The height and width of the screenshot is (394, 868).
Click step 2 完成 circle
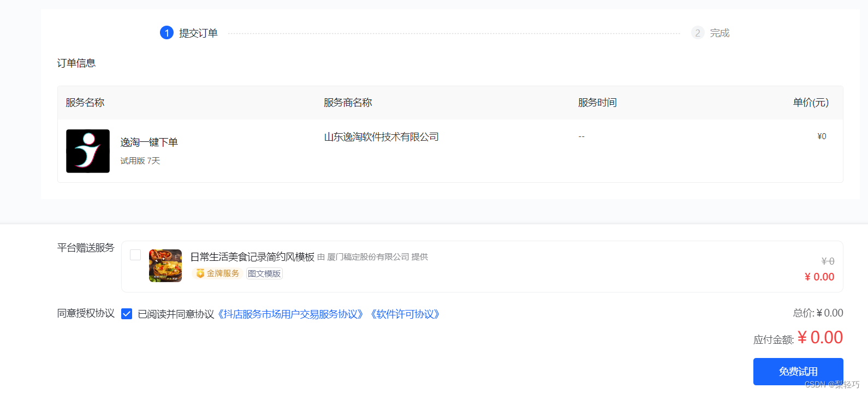698,33
